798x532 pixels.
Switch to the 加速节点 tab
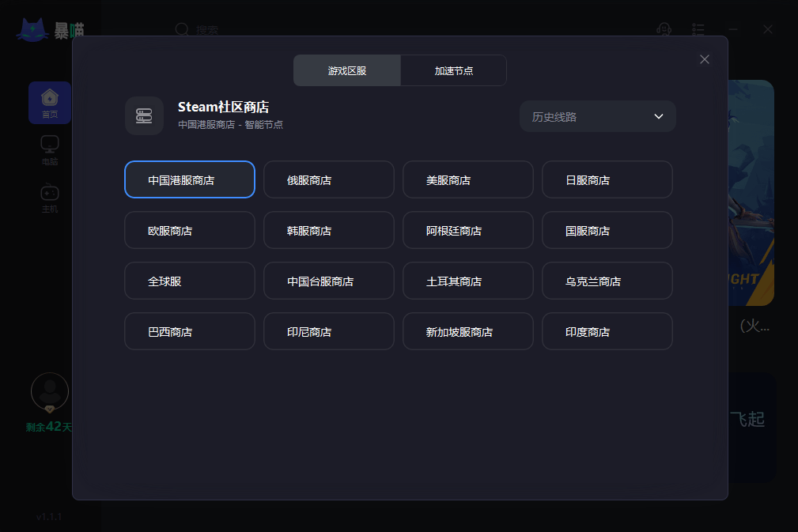453,70
